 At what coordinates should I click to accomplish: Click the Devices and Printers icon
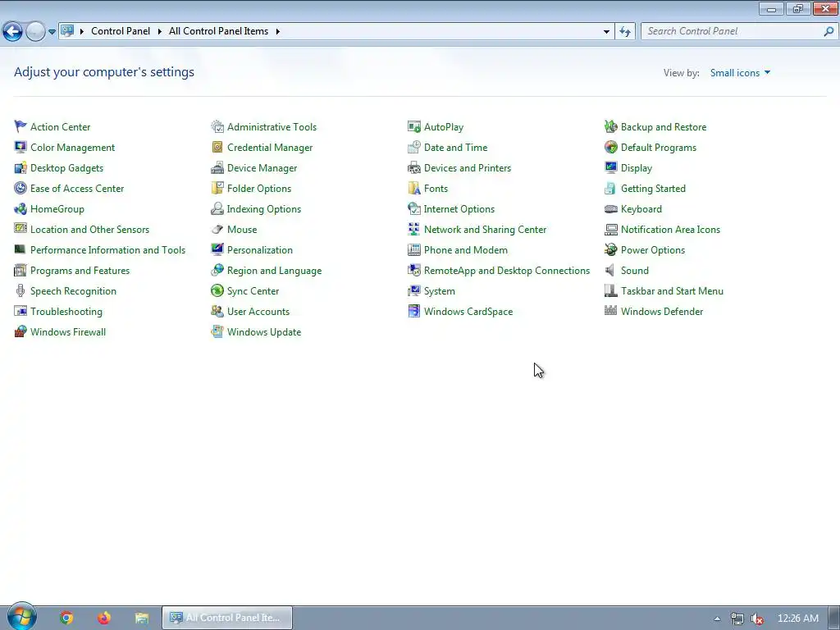tap(414, 167)
